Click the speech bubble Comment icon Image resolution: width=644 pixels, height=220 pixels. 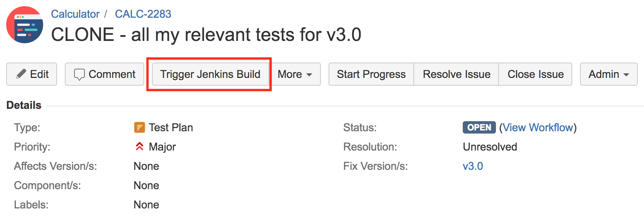tap(79, 74)
